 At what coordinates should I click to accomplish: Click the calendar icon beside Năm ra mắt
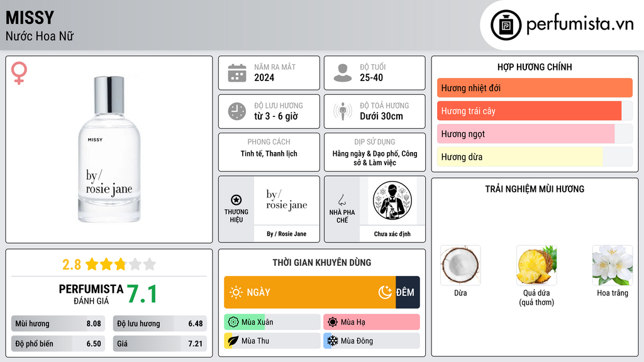point(237,73)
